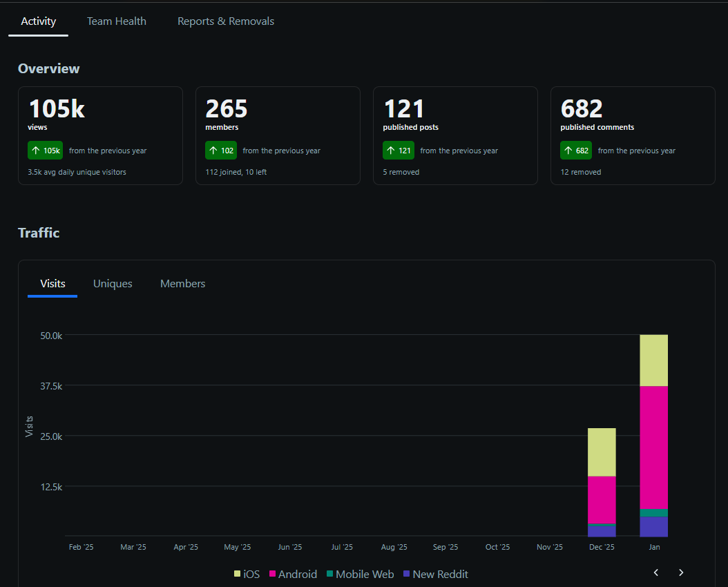
Task: Click the 102 growth badge on members card
Action: (221, 150)
